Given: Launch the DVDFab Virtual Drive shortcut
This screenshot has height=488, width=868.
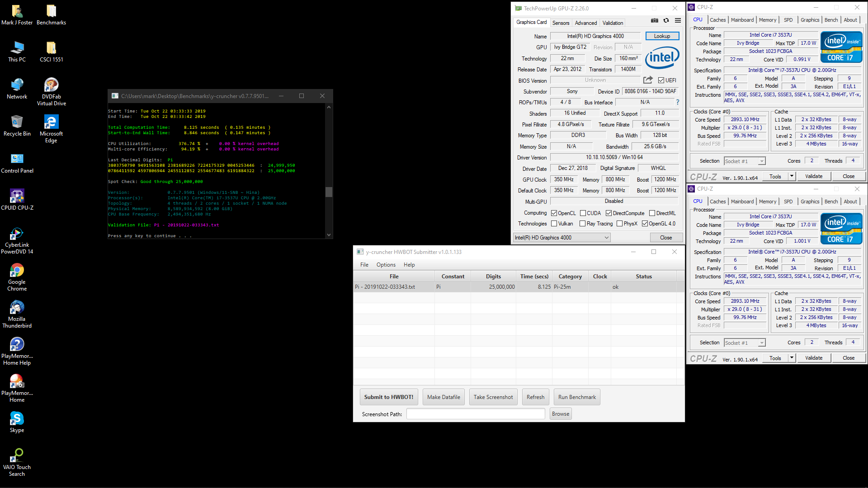Looking at the screenshot, I should 51,92.
